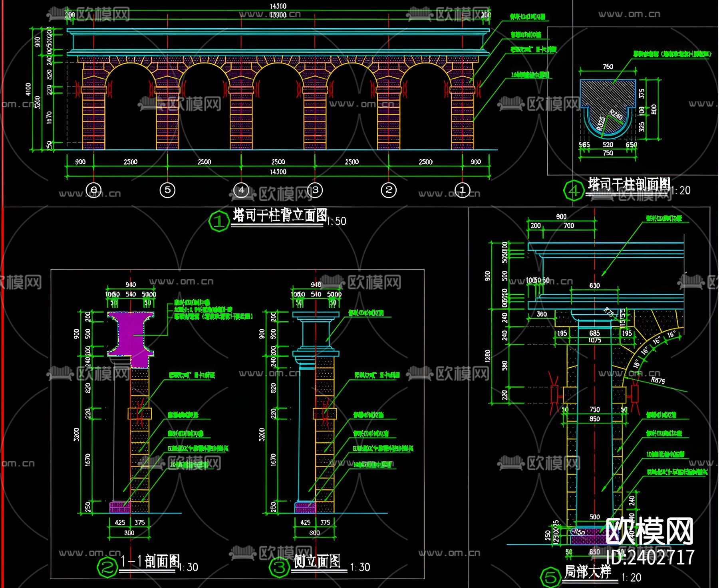The width and height of the screenshot is (719, 588).
Task: Select the 900 dimension left of axis 6
Action: [x=80, y=162]
